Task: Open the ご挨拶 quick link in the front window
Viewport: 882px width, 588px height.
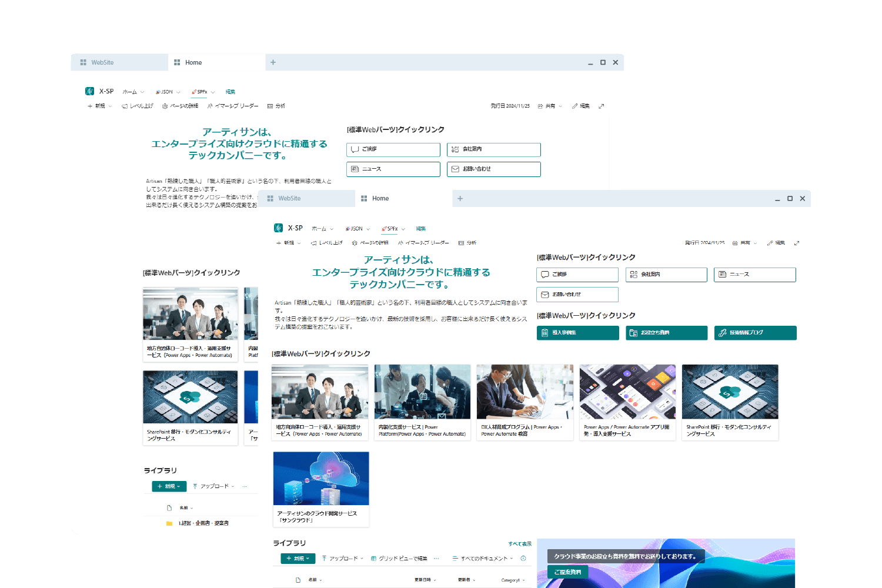Action: tap(577, 275)
